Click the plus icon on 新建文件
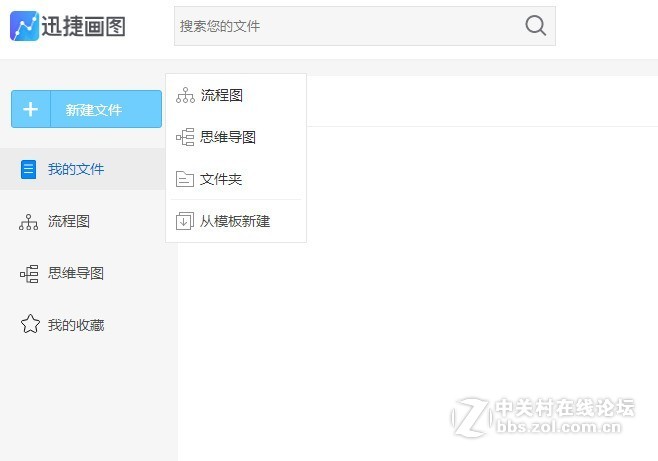658x461 pixels. 30,109
